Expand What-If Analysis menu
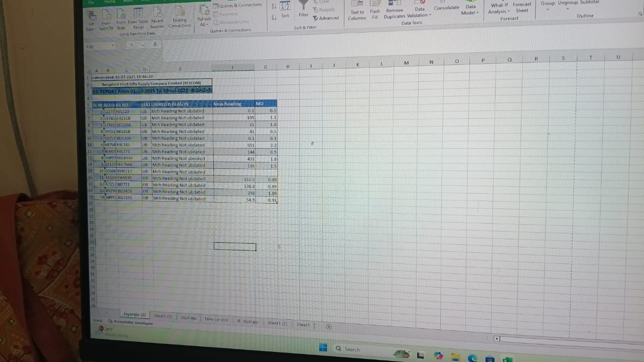The height and width of the screenshot is (362, 644). pyautogui.click(x=500, y=8)
